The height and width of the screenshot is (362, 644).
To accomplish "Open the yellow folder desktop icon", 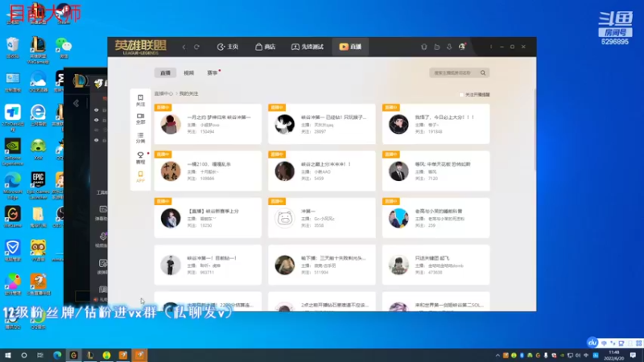I will [38, 216].
